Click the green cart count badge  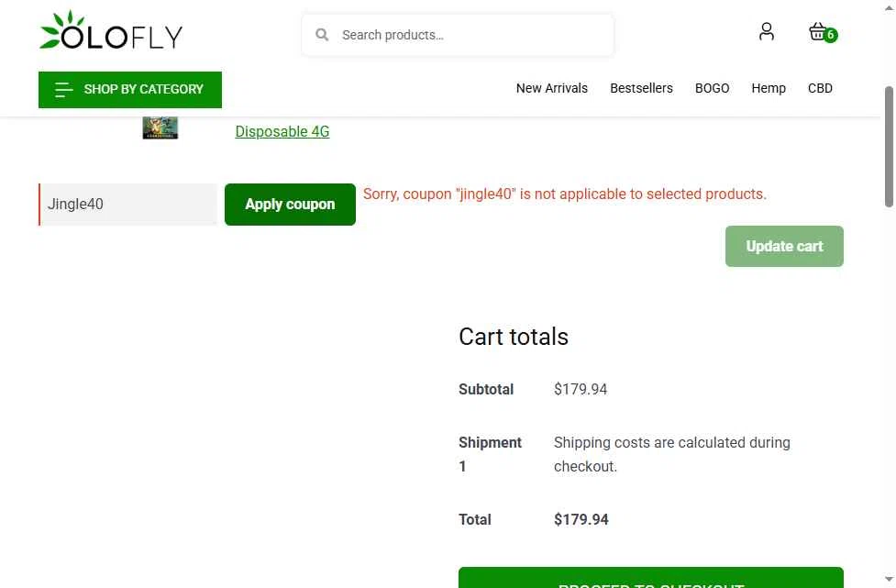point(831,36)
